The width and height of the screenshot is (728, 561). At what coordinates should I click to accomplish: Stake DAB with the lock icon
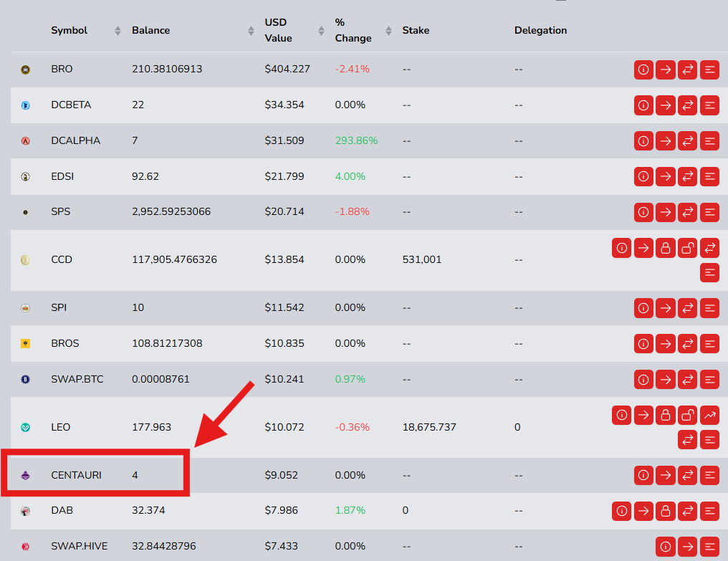[666, 512]
